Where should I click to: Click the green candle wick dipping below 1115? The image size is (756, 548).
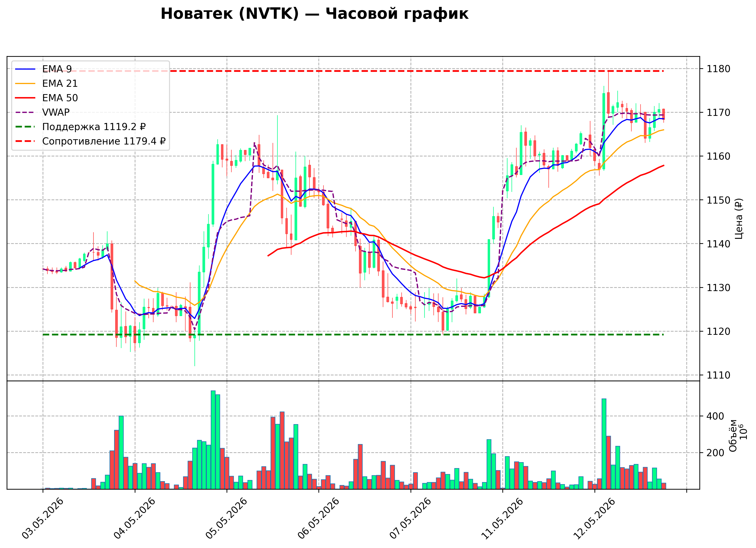tap(195, 352)
